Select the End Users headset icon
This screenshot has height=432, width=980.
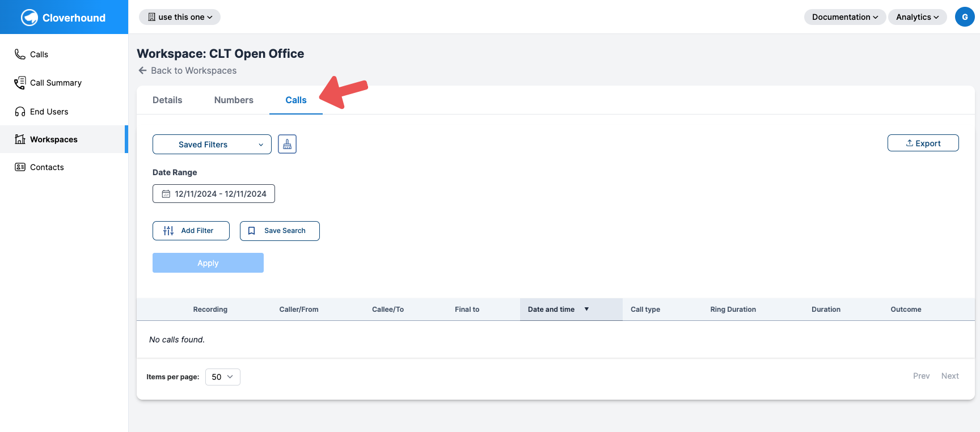[x=20, y=112]
